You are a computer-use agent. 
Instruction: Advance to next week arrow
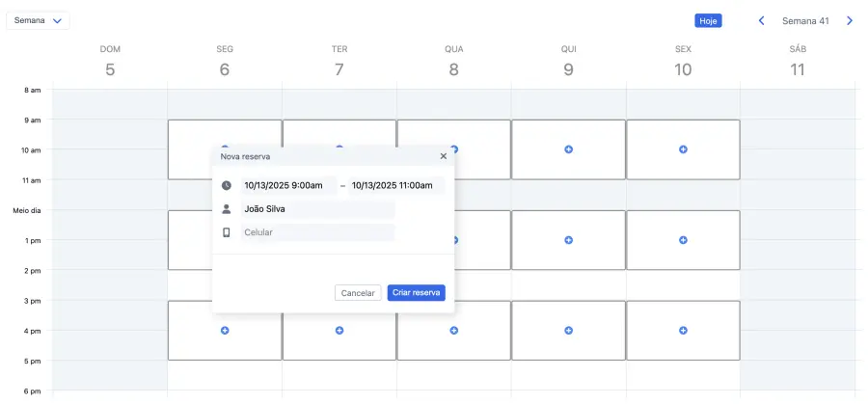point(850,20)
